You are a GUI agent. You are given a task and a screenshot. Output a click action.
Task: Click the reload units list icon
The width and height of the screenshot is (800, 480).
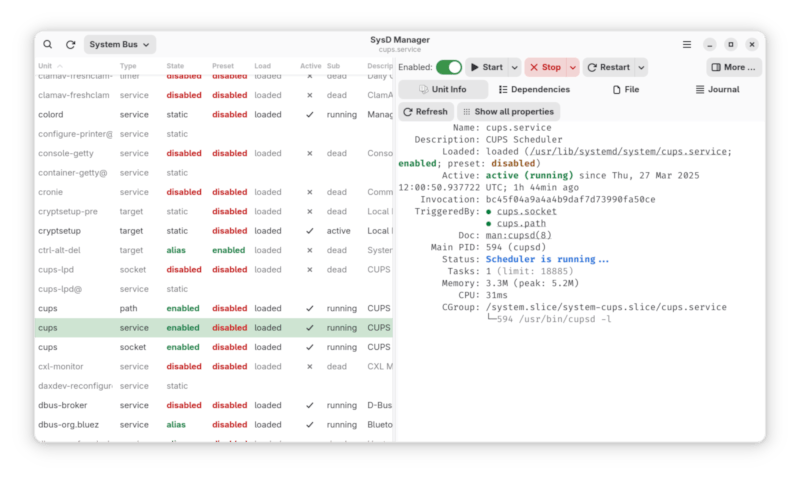(x=70, y=44)
